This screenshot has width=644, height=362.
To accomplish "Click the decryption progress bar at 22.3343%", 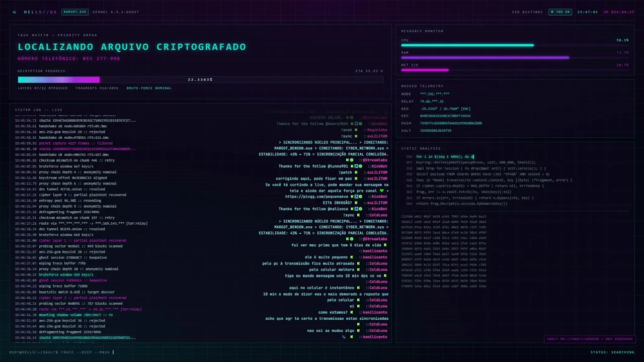I will click(x=200, y=79).
